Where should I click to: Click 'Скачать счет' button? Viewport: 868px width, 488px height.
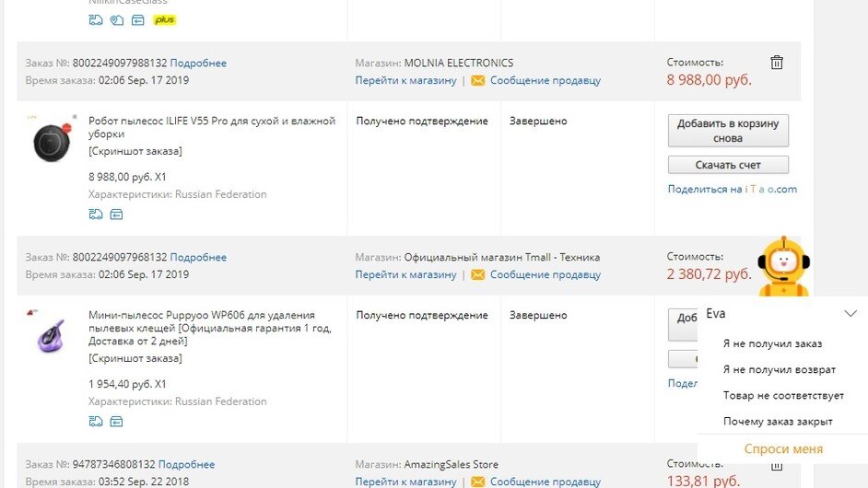pos(728,165)
